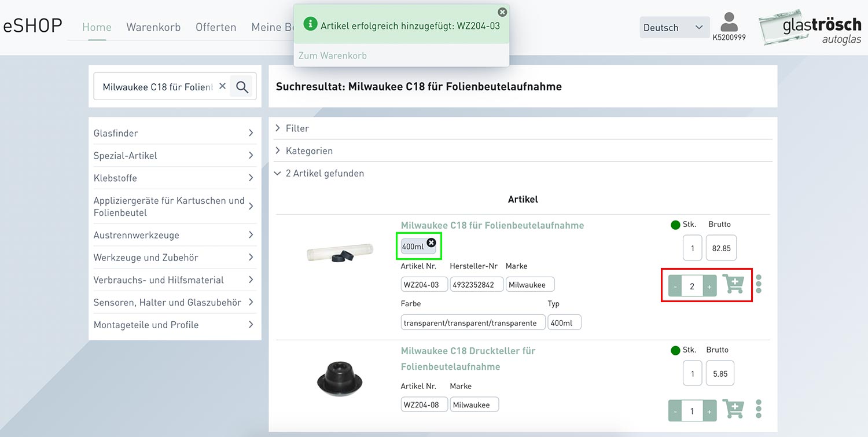Viewport: 868px width, 437px height.
Task: Click the Farbe transparent field
Action: (x=473, y=322)
